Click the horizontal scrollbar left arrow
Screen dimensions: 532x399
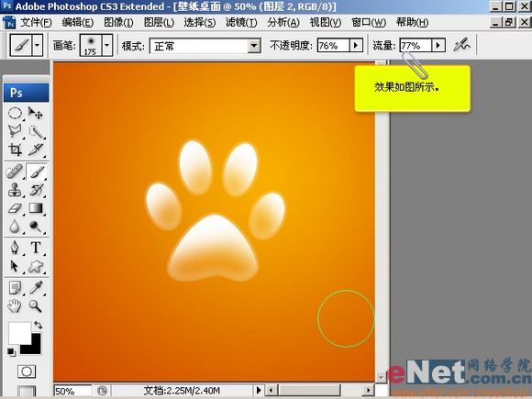(271, 390)
